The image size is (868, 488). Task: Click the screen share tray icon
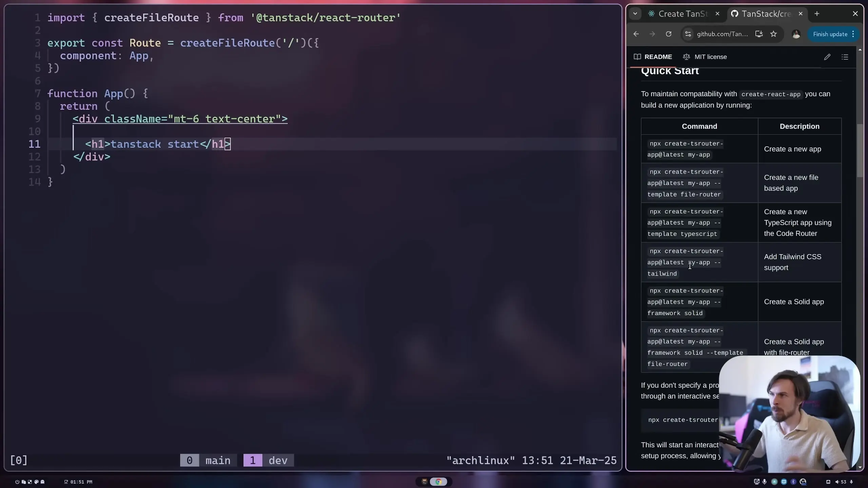(757, 482)
